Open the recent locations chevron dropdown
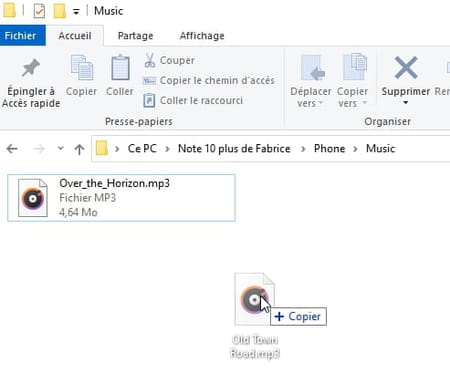The image size is (450, 384). (x=60, y=148)
